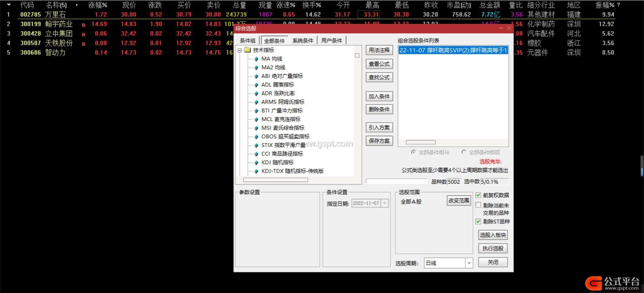Toggle the 前复权数据 checkbox
Screen dimensions: 644x293
(x=478, y=195)
